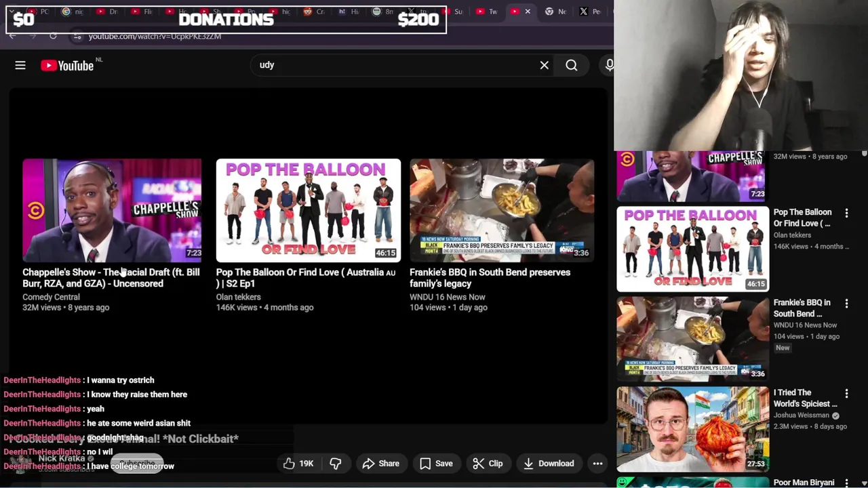Switch to the X (Twitter) browser tab
This screenshot has height=488, width=868.
pos(590,12)
